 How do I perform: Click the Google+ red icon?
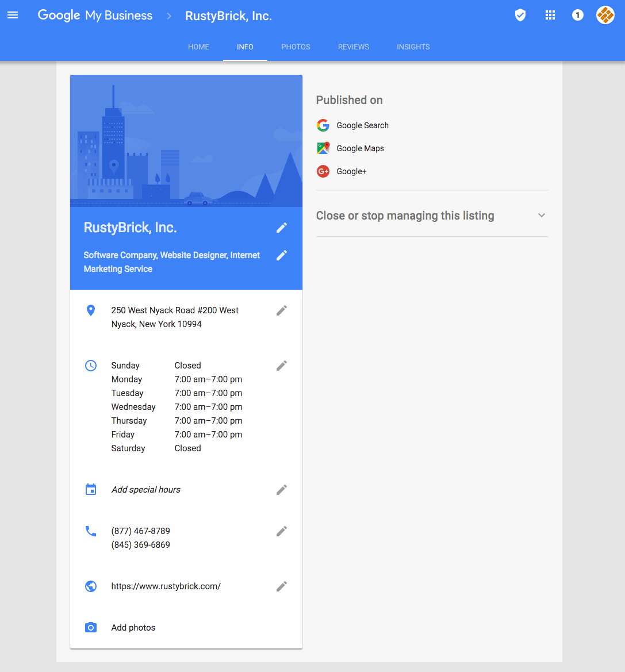(x=323, y=171)
